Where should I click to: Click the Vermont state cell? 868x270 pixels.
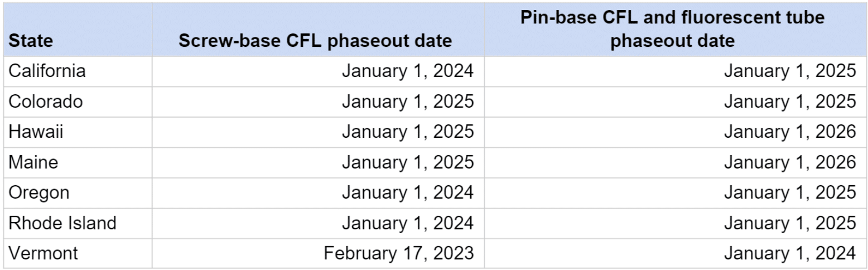(43, 253)
